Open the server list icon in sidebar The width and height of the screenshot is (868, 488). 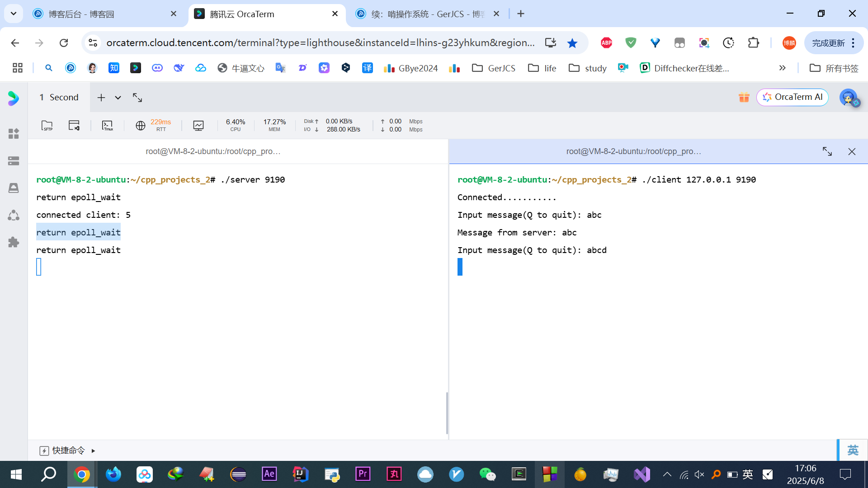point(14,161)
